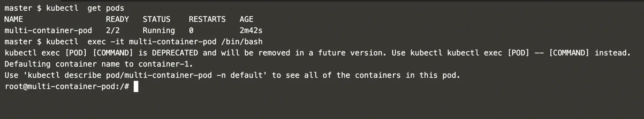This screenshot has height=119, width=644.
Task: Click the NAME column header
Action: click(14, 19)
